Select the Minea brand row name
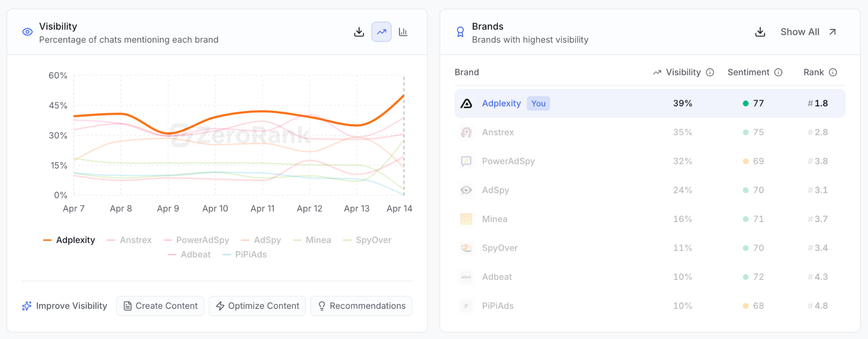Image resolution: width=868 pixels, height=339 pixels. point(495,219)
